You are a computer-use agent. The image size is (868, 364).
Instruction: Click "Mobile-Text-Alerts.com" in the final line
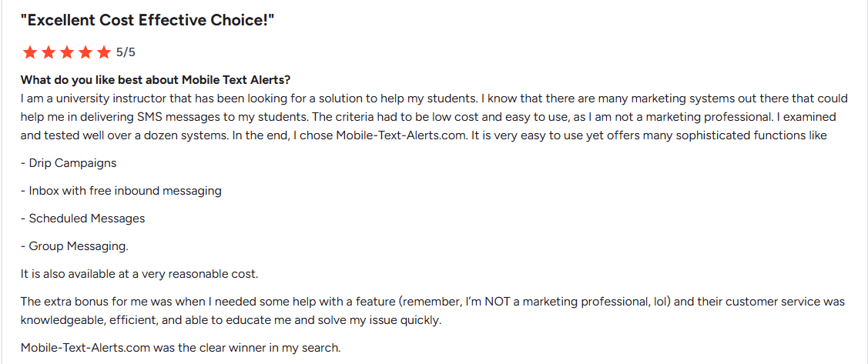85,348
